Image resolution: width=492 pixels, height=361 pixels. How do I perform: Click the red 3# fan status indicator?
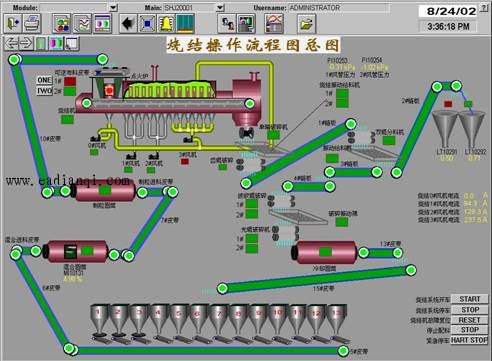[185, 162]
